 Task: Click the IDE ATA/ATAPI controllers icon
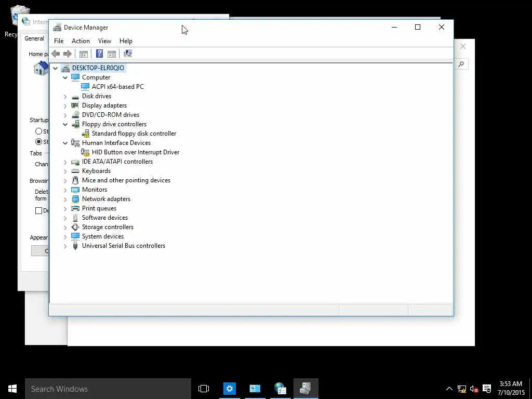click(75, 162)
